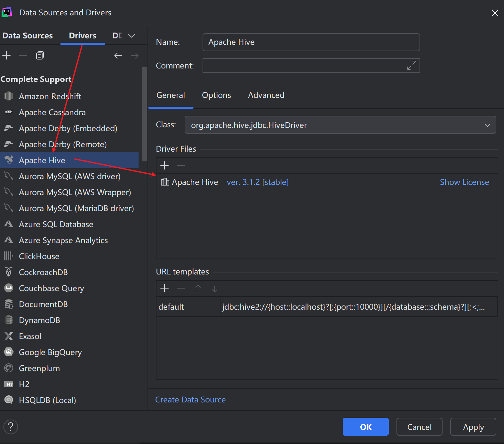Viewport: 504px width, 444px height.
Task: Select the Exasol driver
Action: [x=69, y=336]
